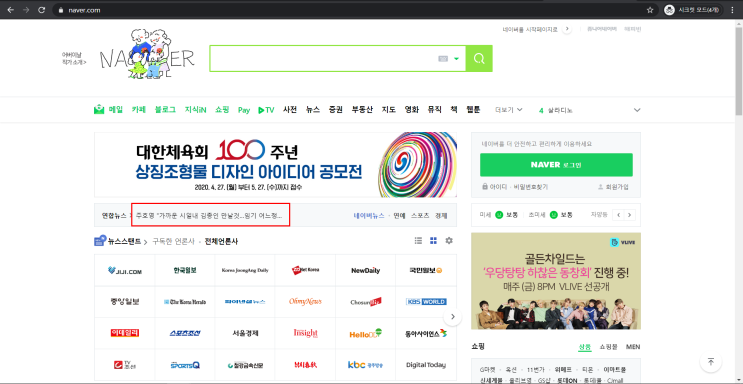
Task: Open 카페 in the service menu
Action: (139, 110)
